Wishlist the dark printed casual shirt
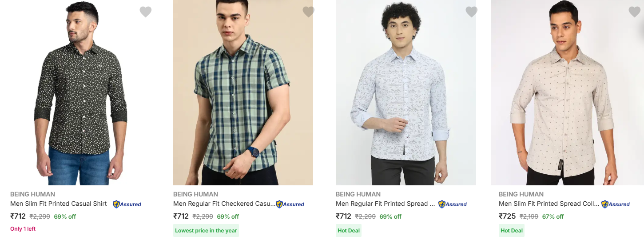The height and width of the screenshot is (240, 644). pyautogui.click(x=146, y=12)
